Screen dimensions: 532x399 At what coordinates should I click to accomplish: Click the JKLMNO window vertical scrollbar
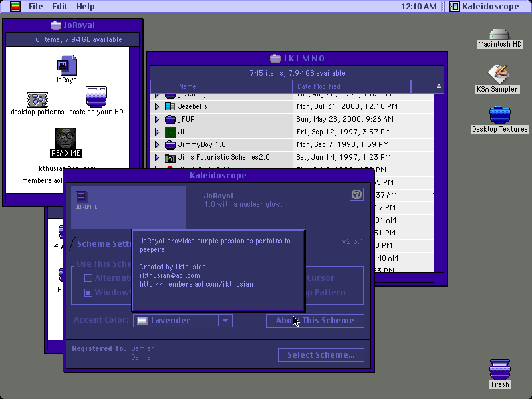tap(439, 182)
